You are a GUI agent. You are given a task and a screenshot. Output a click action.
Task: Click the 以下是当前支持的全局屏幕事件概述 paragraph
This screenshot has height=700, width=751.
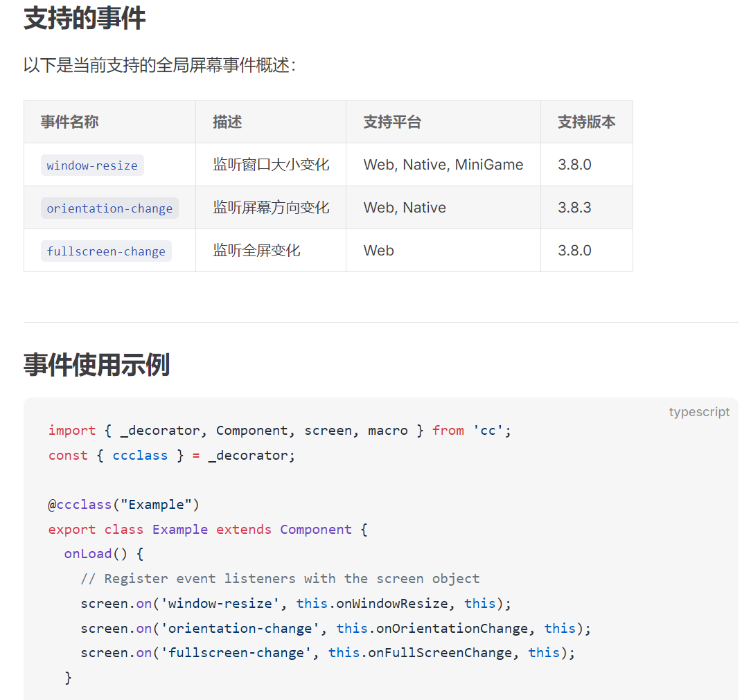160,65
